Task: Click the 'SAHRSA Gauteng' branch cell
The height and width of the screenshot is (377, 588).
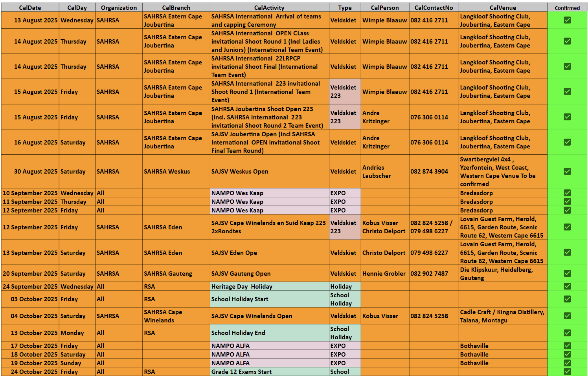Action: [176, 273]
